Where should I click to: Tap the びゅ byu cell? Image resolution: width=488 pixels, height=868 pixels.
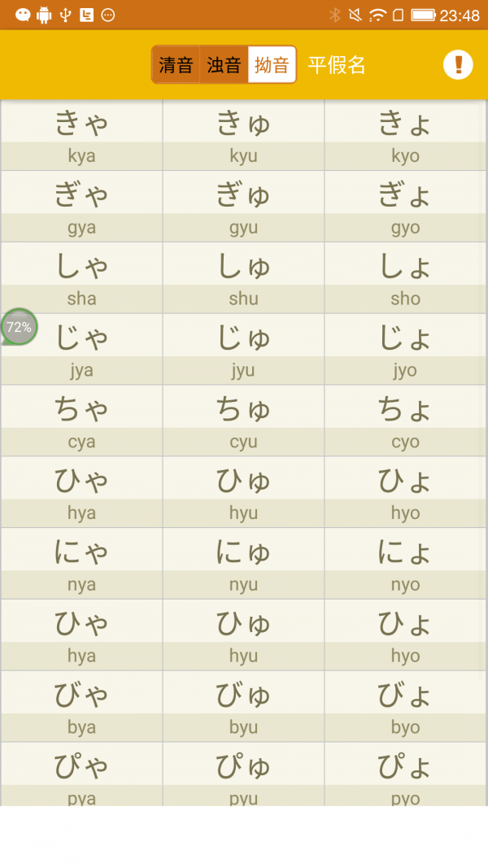(243, 708)
